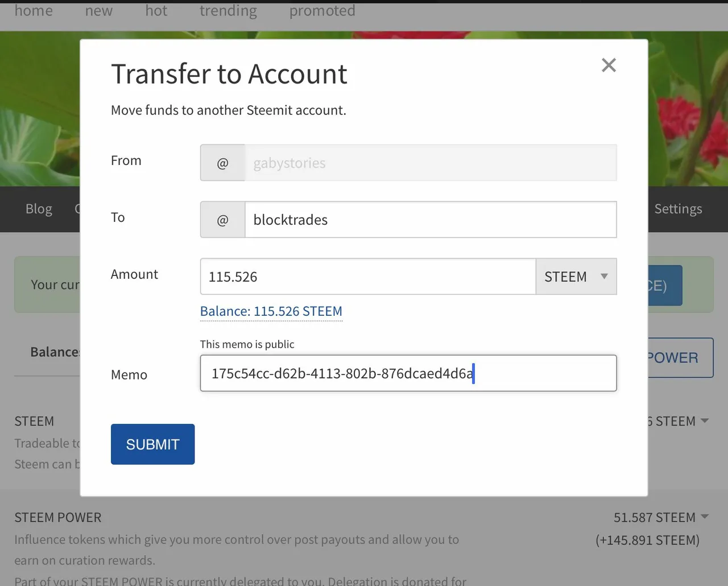Open the Settings profile tab
The height and width of the screenshot is (586, 728).
(678, 209)
